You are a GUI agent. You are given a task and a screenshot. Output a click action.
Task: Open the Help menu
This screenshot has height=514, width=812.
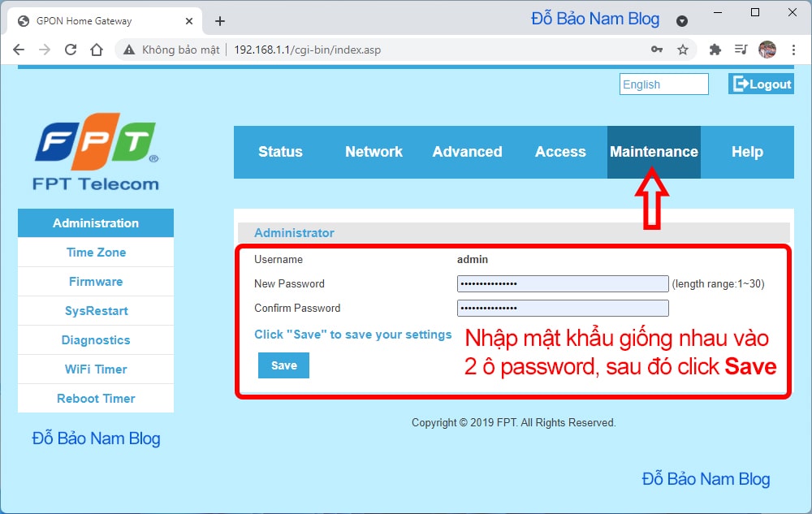coord(747,152)
